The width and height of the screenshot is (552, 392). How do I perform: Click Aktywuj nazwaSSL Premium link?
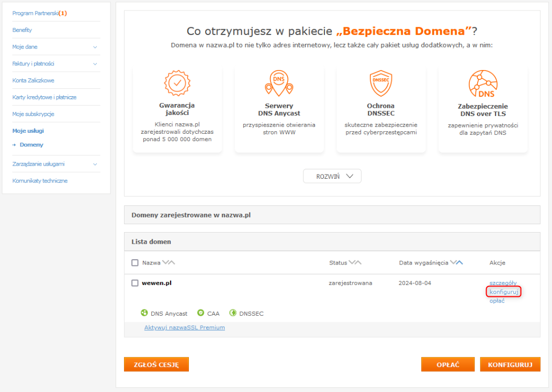pyautogui.click(x=185, y=328)
